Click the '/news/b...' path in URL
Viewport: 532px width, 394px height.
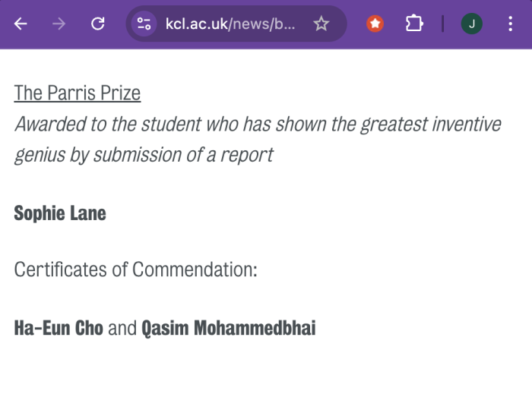click(262, 24)
